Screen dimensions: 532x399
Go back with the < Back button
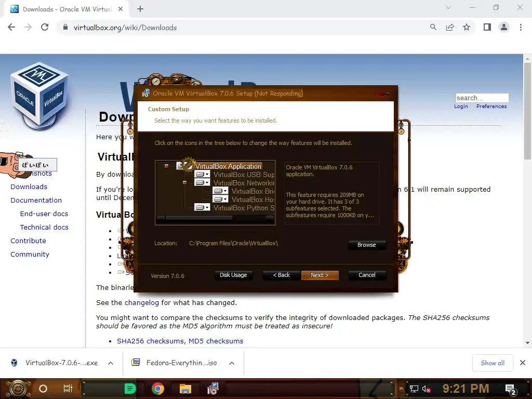281,275
